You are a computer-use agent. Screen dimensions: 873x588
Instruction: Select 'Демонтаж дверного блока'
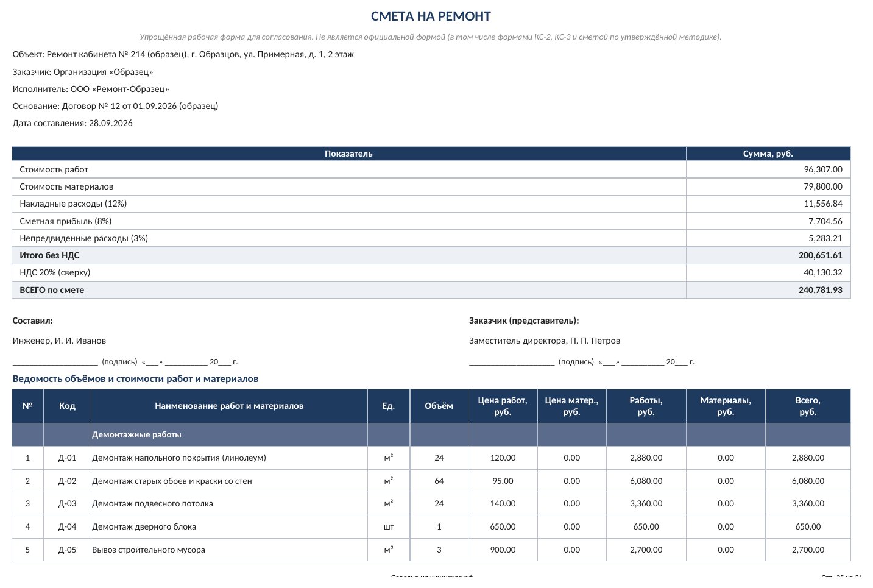pyautogui.click(x=144, y=526)
